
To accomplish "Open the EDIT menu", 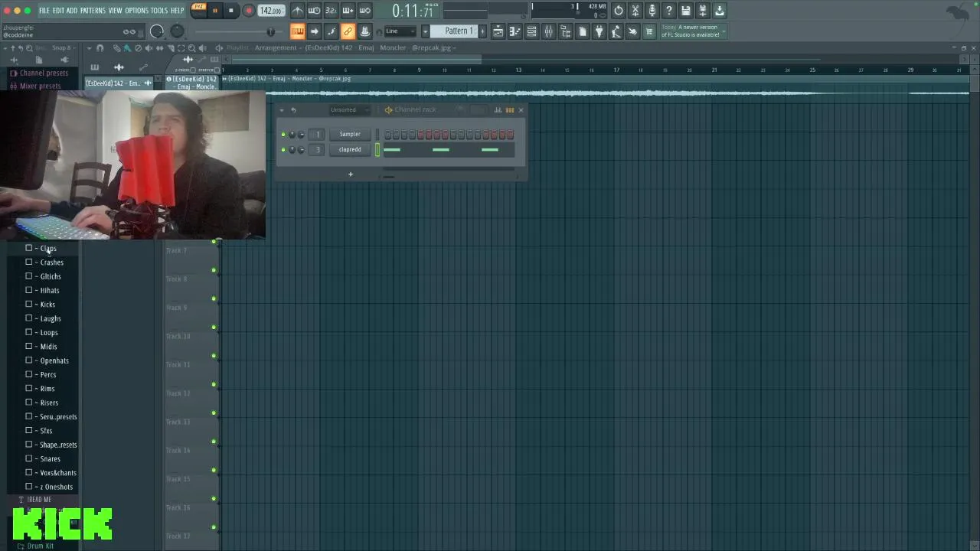I will point(58,11).
